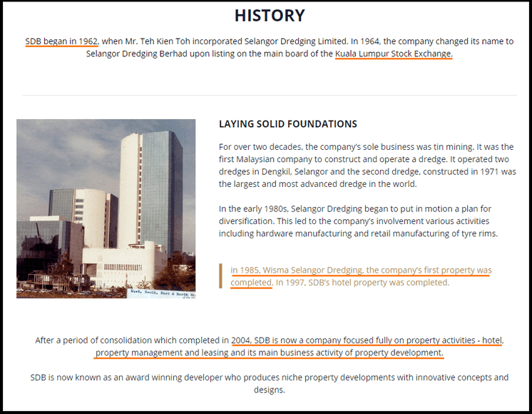Click the horizontal divider below the intro
The width and height of the screenshot is (532, 414).
click(269, 95)
